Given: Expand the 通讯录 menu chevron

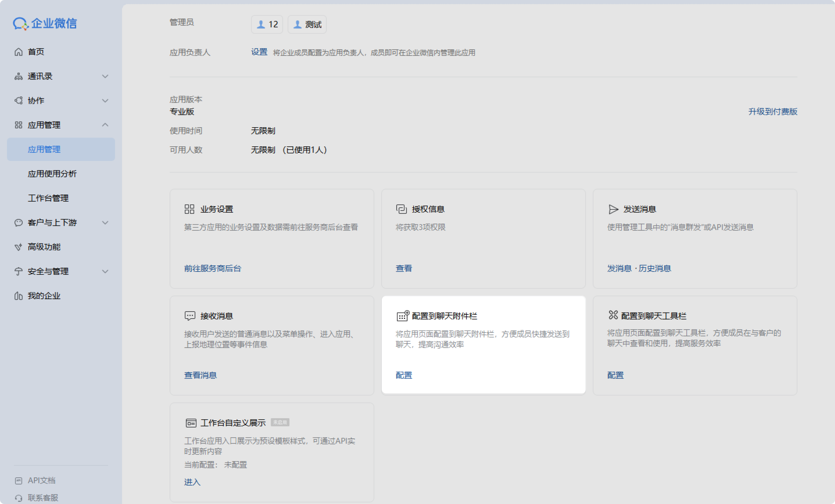Looking at the screenshot, I should point(105,77).
